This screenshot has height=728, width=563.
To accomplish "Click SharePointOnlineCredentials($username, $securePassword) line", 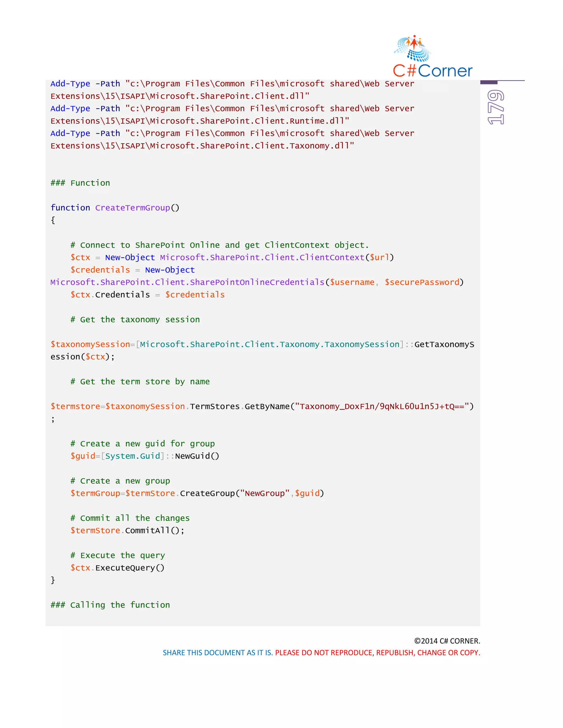I will 257,282.
